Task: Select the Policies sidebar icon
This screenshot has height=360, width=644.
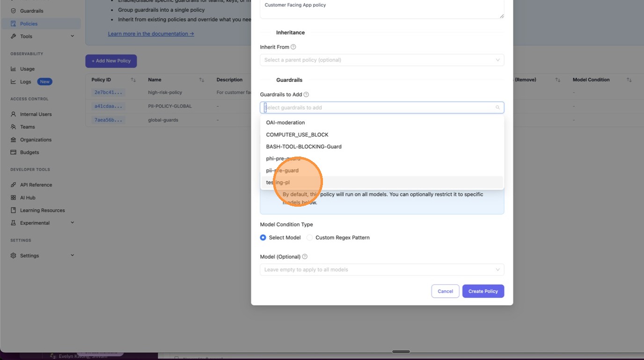Action: pos(13,23)
